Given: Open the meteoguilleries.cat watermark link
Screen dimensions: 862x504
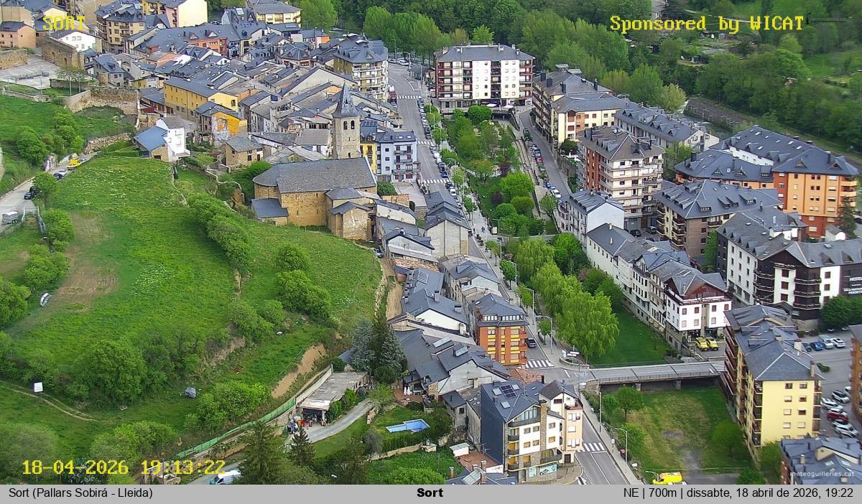Looking at the screenshot, I should pos(822,474).
